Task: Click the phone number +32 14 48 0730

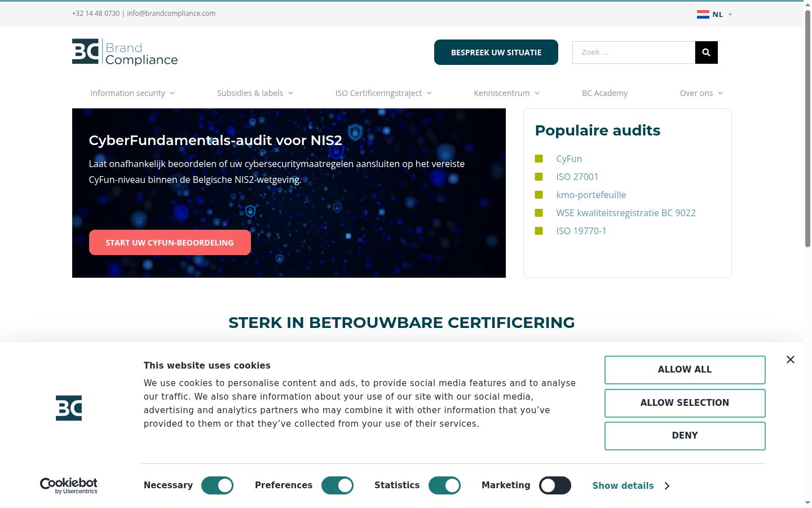Action: (x=96, y=14)
